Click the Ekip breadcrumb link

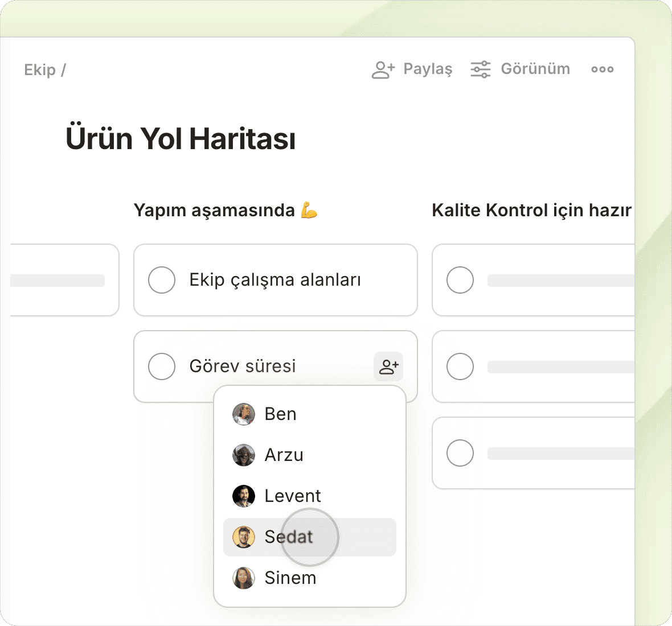(x=40, y=70)
